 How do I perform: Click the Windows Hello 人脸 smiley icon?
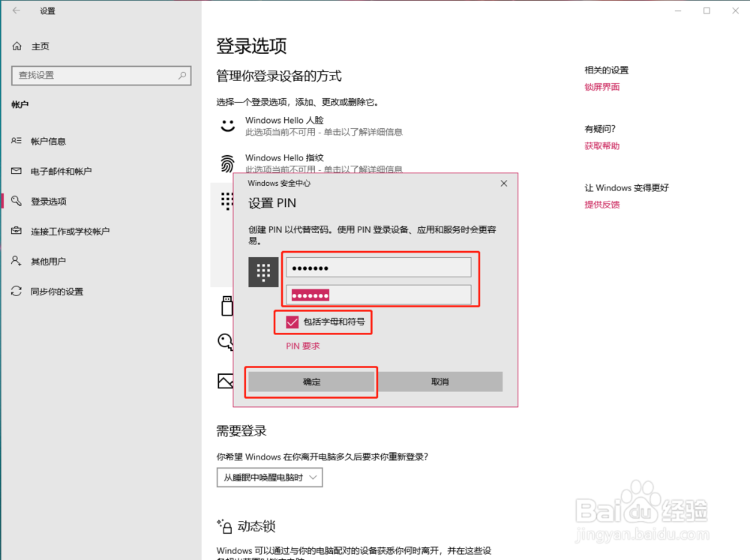228,125
